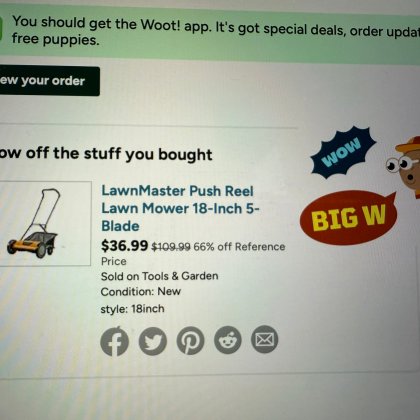Share purchase via email envelope icon
This screenshot has width=420, height=420.
coord(264,339)
